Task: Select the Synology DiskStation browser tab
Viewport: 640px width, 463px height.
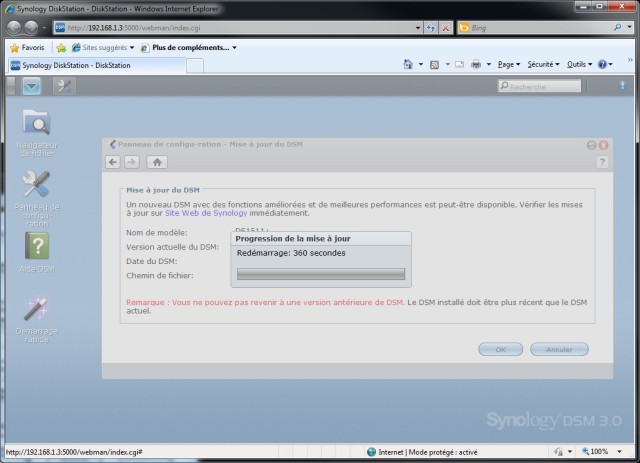Action: (x=97, y=65)
